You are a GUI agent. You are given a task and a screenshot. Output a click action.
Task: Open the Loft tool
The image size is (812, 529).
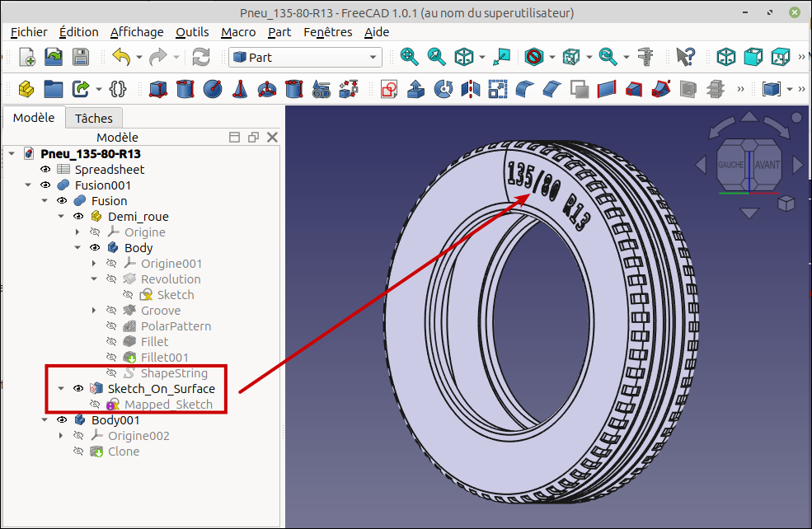point(633,89)
